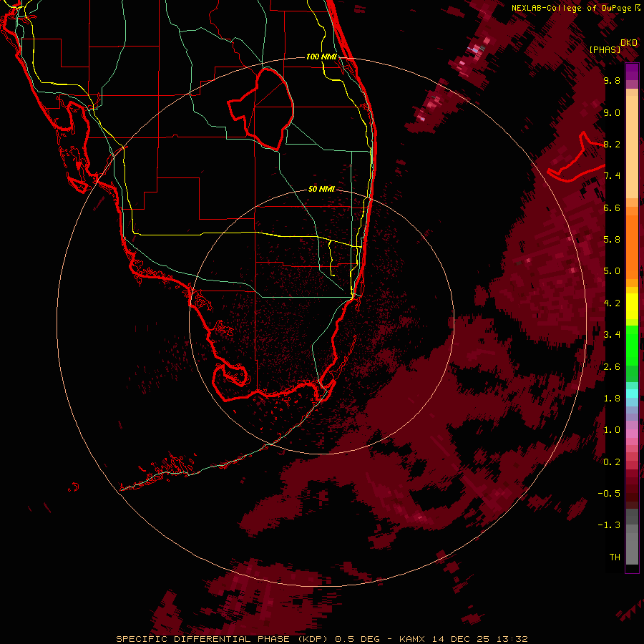Click the cyan segment of the color bar
Screen dimensions: 644x644
(632, 393)
